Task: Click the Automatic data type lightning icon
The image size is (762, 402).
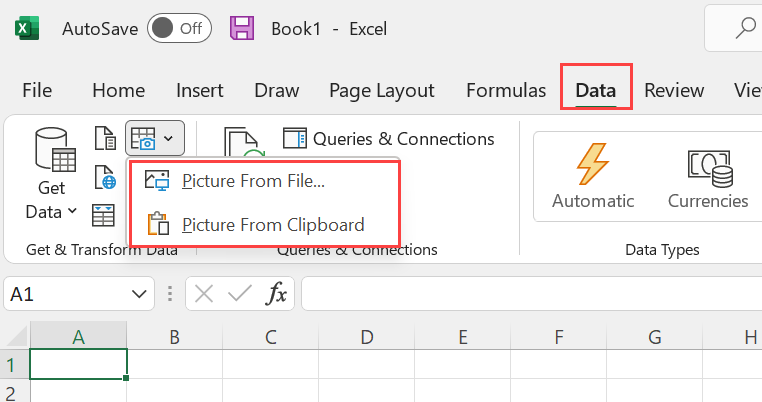Action: pos(593,163)
